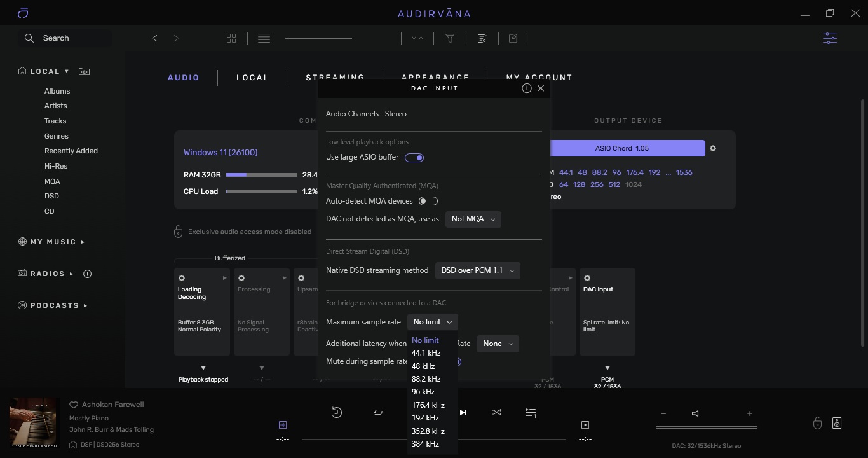The width and height of the screenshot is (868, 458).
Task: Choose 44.1 kHz from sample rate list
Action: pos(426,353)
